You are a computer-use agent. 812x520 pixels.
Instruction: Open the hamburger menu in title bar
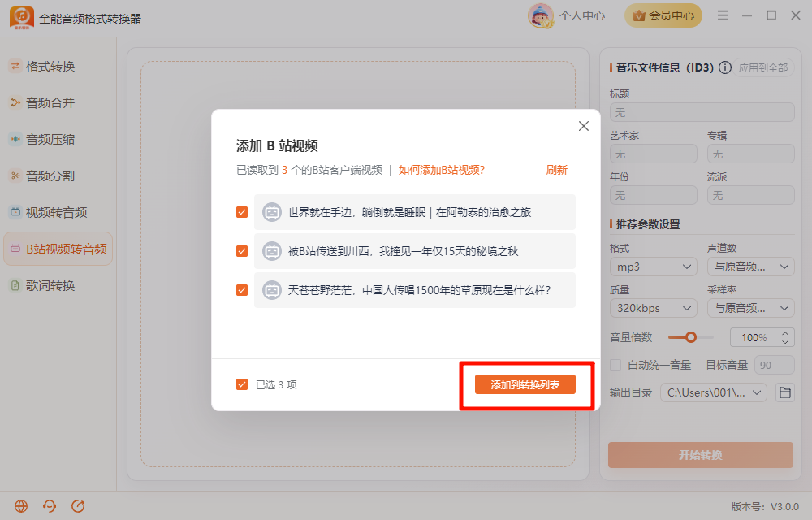[x=723, y=15]
